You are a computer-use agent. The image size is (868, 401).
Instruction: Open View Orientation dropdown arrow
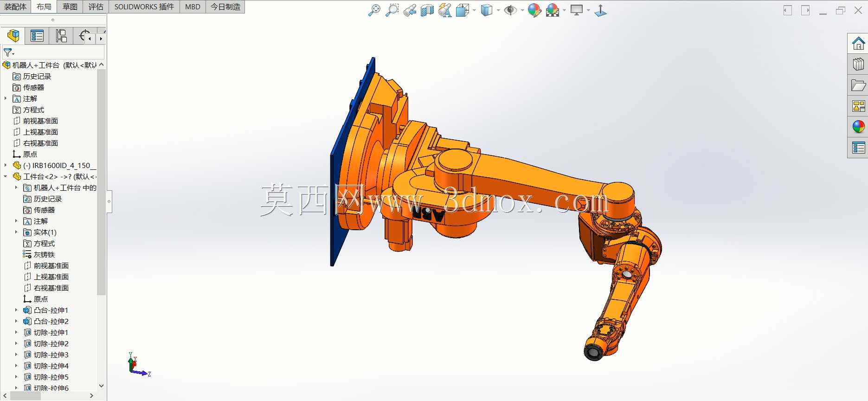click(x=474, y=10)
